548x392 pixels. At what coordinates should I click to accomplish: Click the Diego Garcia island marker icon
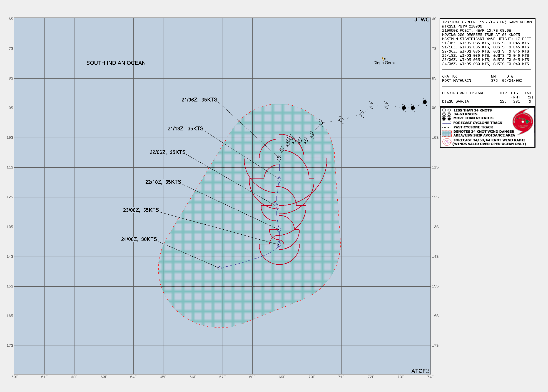[x=383, y=59]
